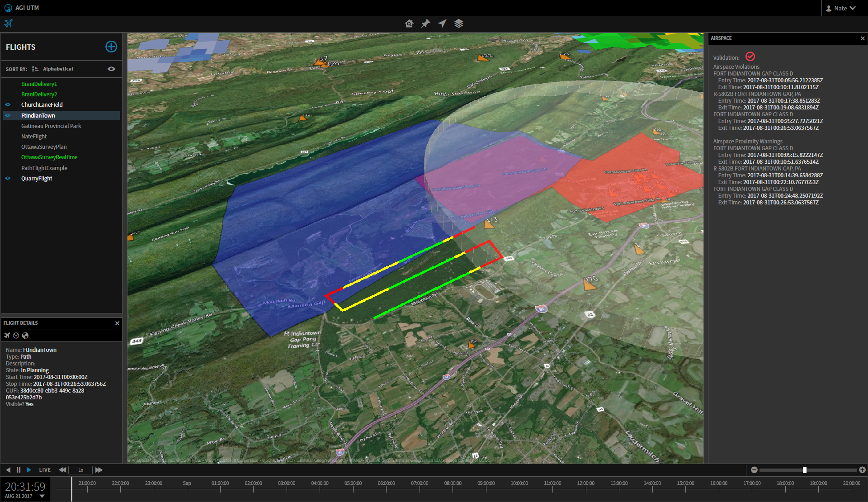Click the State In Planning text
The image size is (868, 502).
click(x=27, y=370)
